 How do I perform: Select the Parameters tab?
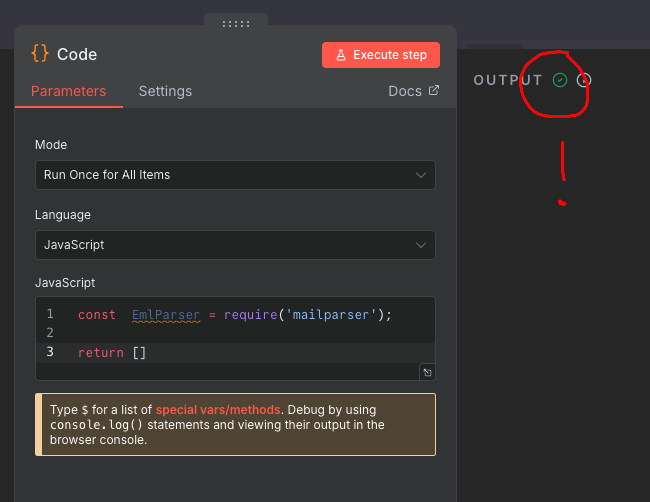(x=68, y=91)
